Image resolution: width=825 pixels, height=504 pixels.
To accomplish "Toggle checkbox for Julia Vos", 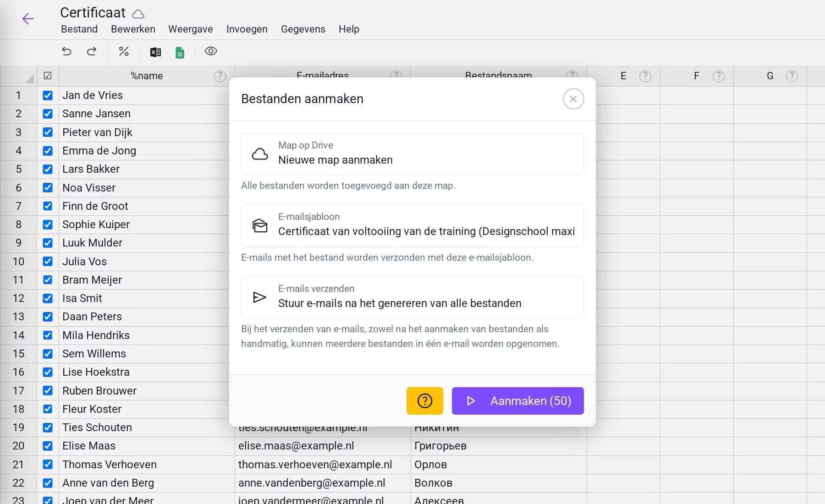I will click(48, 262).
